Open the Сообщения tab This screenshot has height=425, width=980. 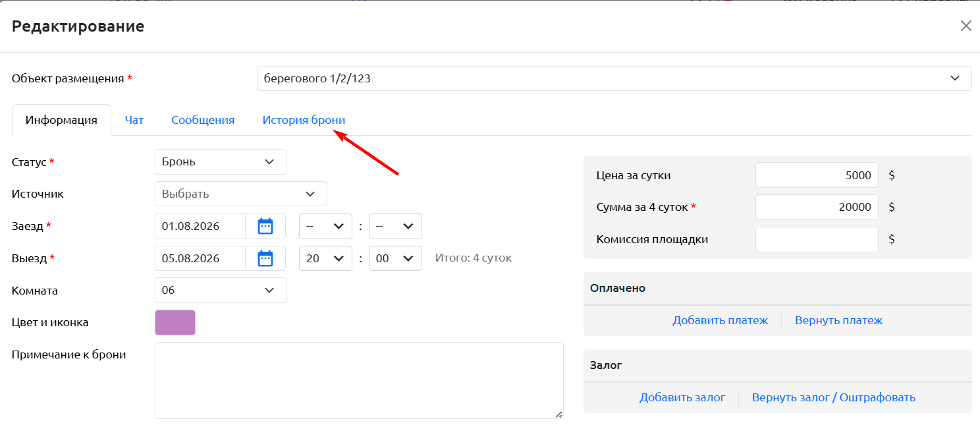[203, 120]
